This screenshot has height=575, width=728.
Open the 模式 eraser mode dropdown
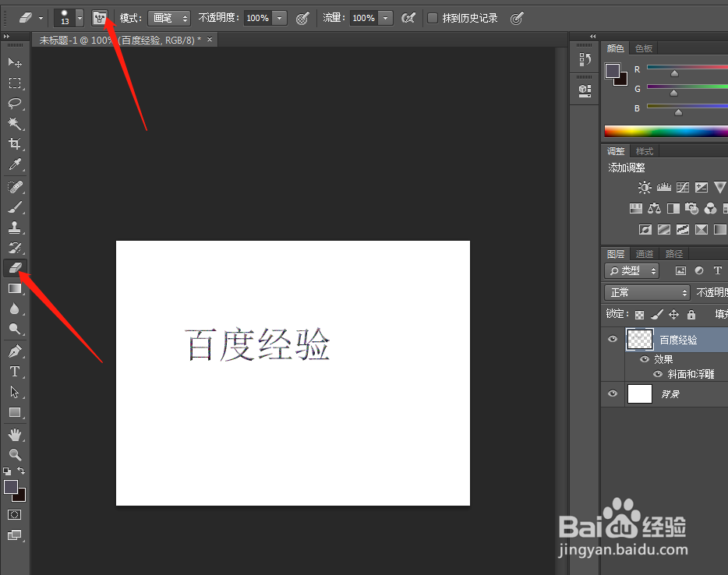[x=169, y=18]
